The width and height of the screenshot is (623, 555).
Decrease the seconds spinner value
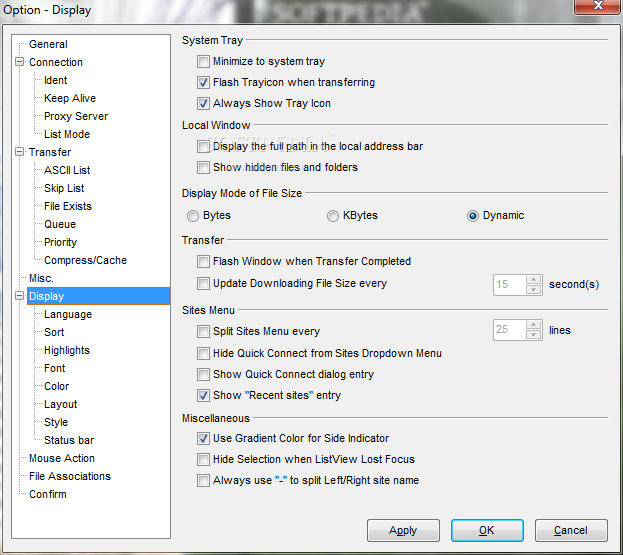click(533, 290)
